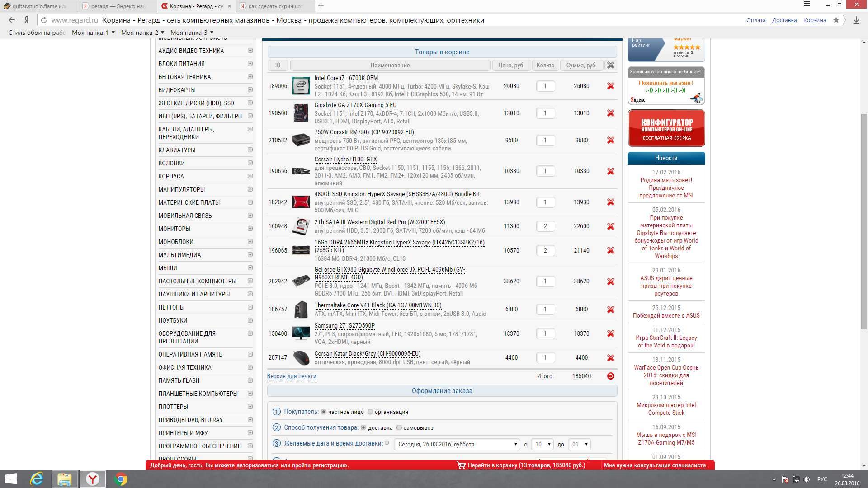
Task: Open the delivery start hour dropdown
Action: [x=542, y=444]
